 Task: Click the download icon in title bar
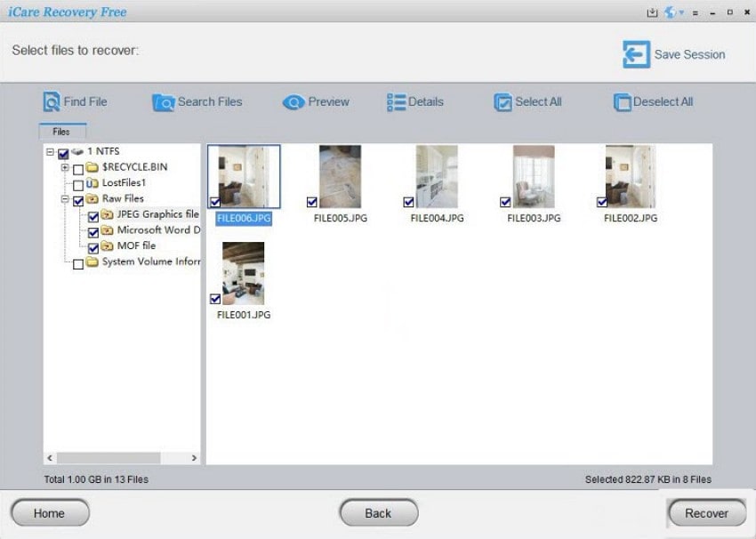click(x=652, y=12)
